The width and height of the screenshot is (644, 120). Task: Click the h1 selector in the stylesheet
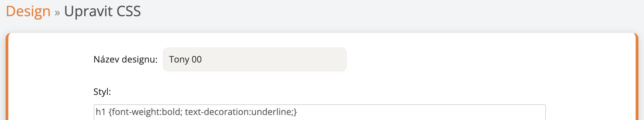pos(100,112)
